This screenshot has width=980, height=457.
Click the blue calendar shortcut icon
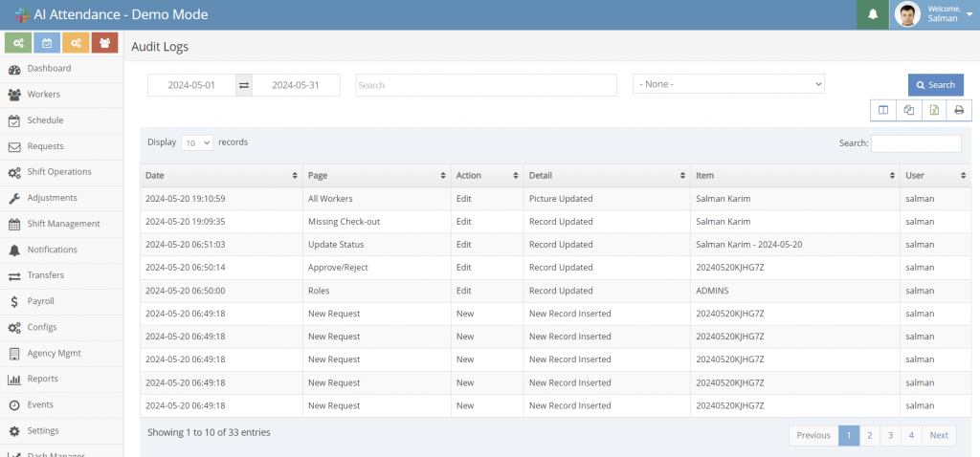pos(47,43)
